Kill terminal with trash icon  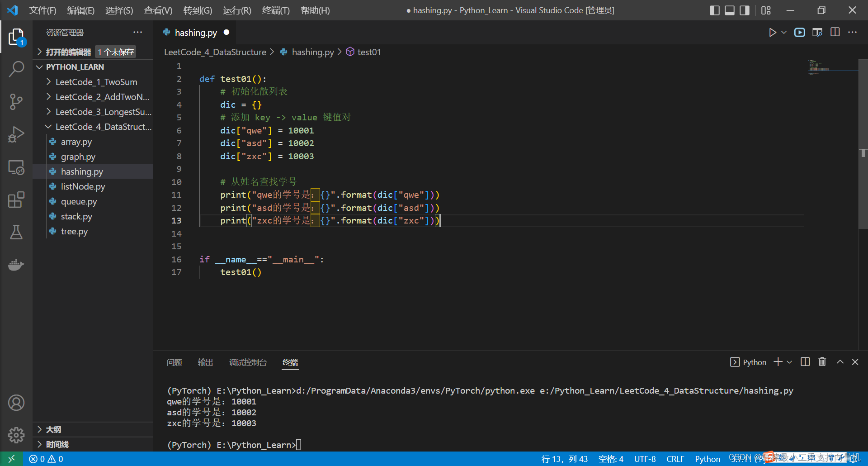(x=822, y=362)
